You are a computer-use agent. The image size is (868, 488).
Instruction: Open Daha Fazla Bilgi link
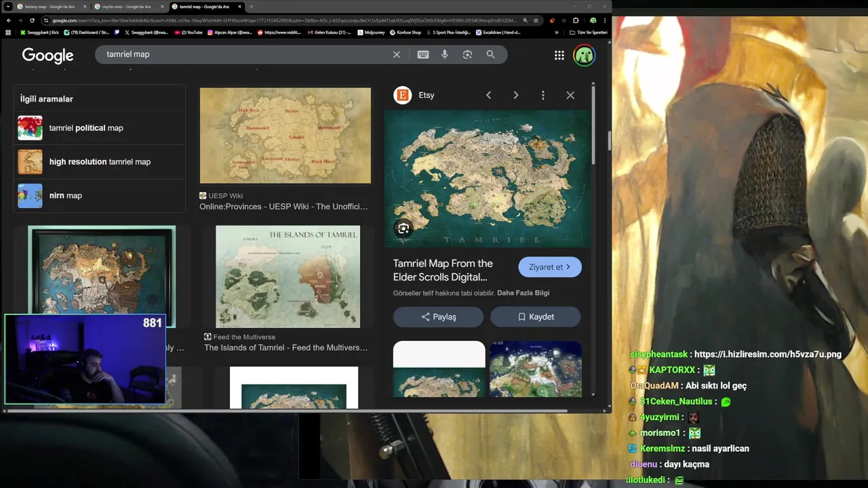tap(523, 293)
